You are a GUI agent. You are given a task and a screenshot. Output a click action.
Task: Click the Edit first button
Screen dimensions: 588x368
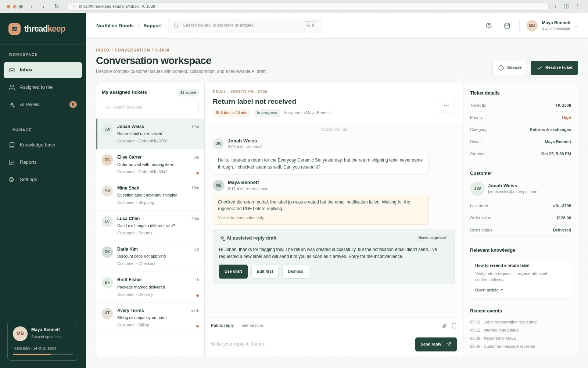pyautogui.click(x=265, y=272)
